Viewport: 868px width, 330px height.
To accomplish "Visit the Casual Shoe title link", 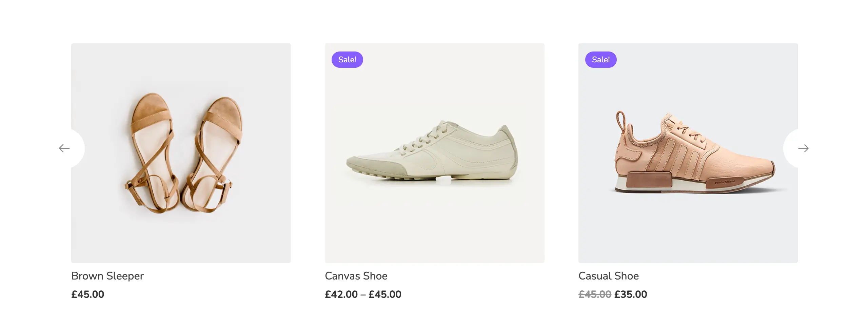I will pyautogui.click(x=608, y=276).
